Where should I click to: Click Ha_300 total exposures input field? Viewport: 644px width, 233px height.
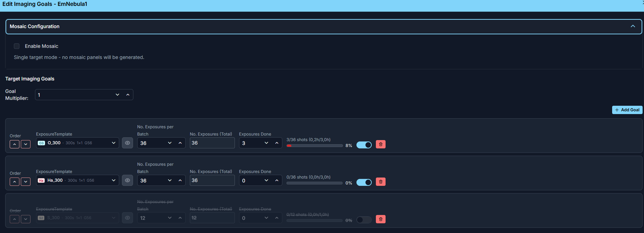[212, 180]
